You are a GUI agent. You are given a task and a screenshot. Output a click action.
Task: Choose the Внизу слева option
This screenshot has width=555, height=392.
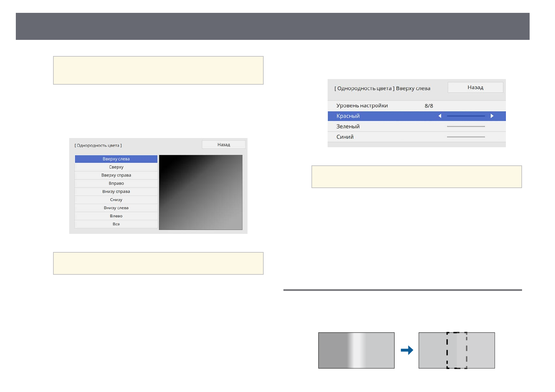click(116, 208)
